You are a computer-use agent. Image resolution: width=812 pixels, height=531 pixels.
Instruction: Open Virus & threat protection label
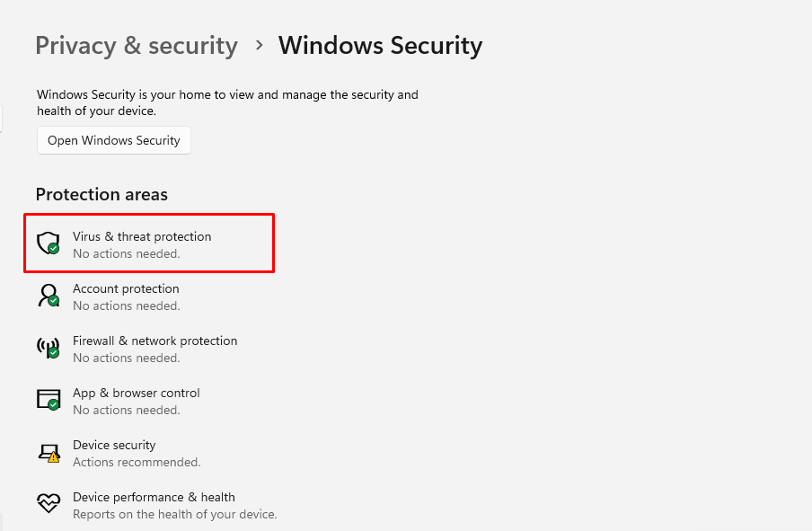pos(142,236)
